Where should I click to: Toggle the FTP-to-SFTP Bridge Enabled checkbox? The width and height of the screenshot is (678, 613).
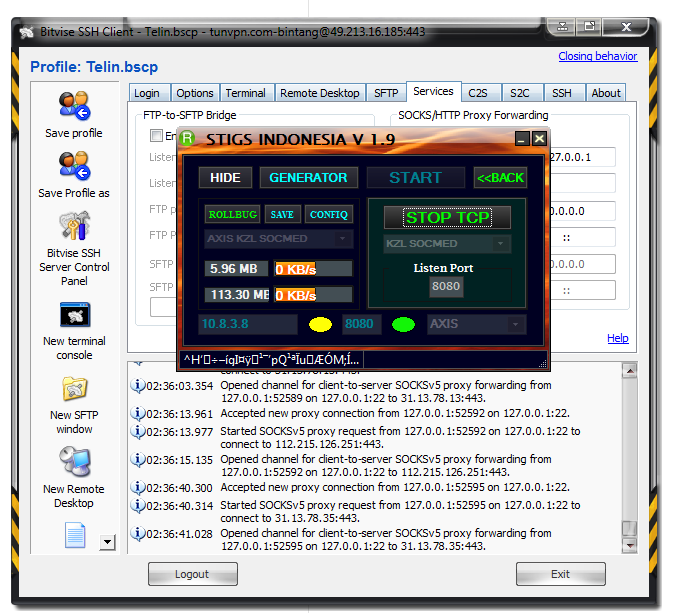156,135
